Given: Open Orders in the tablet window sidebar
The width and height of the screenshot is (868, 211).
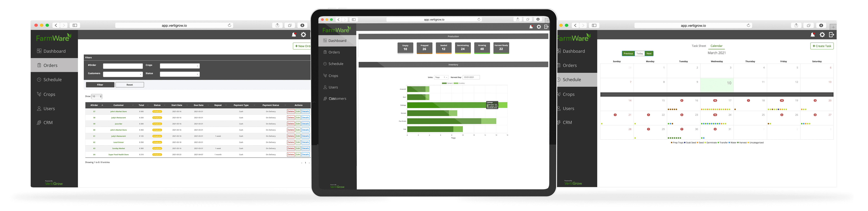Looking at the screenshot, I should 332,52.
